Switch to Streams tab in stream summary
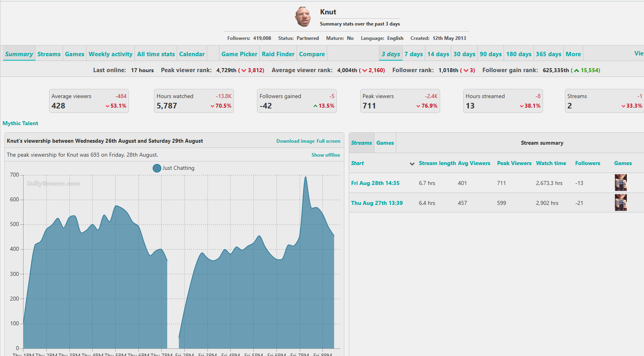644x356 pixels. click(x=362, y=143)
